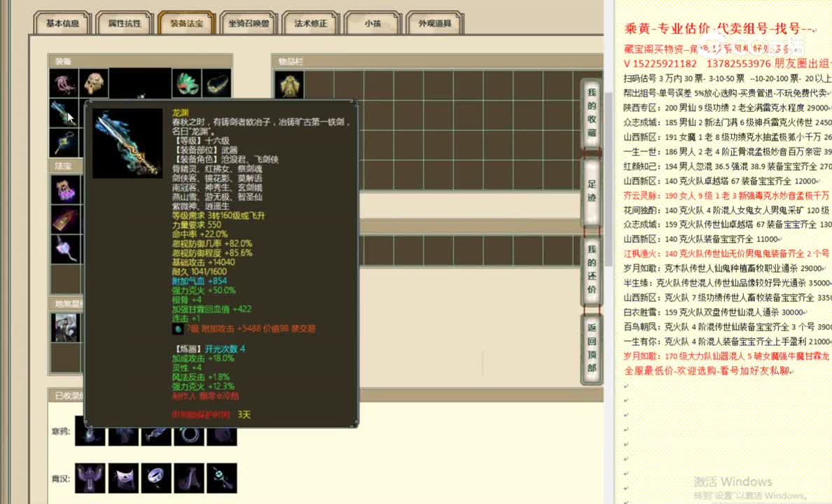
Task: Select last item icon in 寒鸦 row
Action: coord(222,435)
